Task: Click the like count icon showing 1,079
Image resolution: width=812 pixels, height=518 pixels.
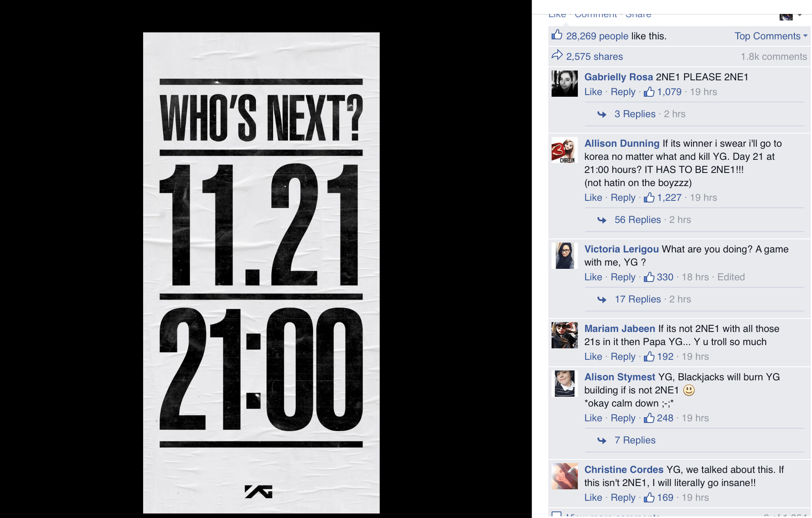Action: [649, 92]
